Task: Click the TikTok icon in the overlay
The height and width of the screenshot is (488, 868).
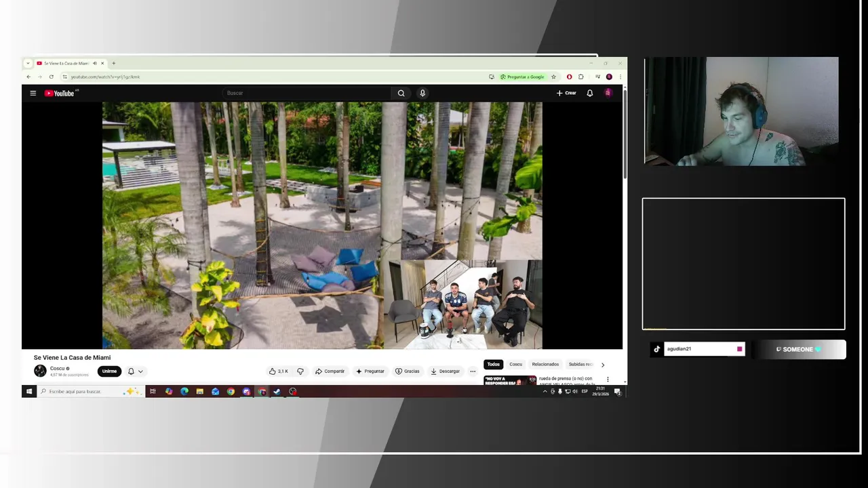Action: [656, 349]
